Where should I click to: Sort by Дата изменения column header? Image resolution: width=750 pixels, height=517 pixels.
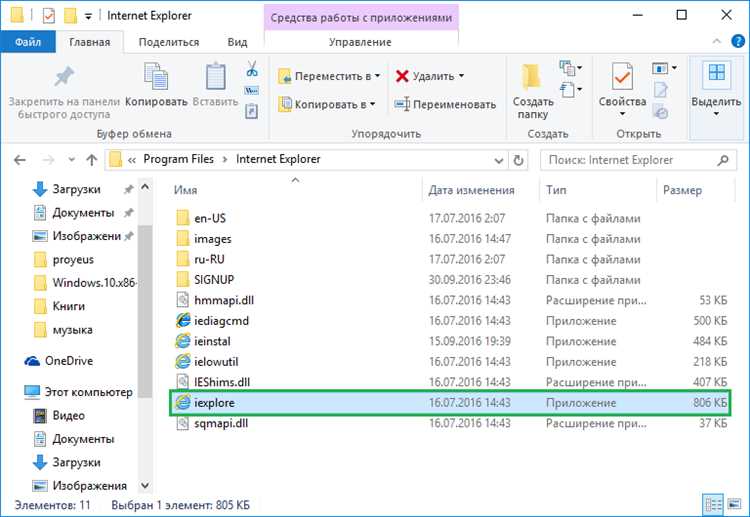471,190
